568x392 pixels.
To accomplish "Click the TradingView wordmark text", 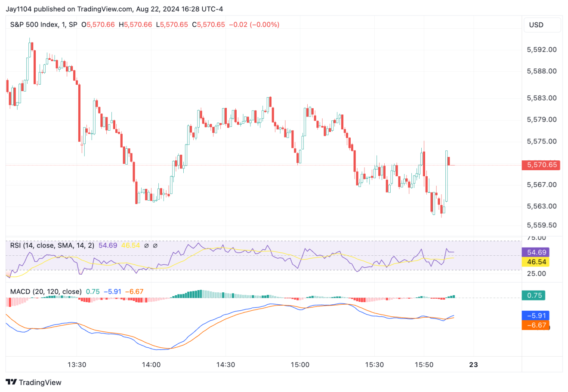I will pyautogui.click(x=40, y=382).
